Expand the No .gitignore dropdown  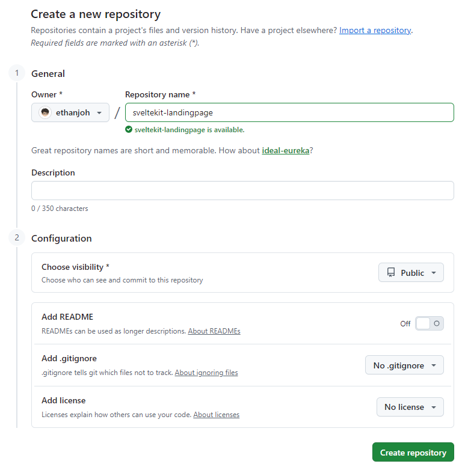click(x=404, y=365)
